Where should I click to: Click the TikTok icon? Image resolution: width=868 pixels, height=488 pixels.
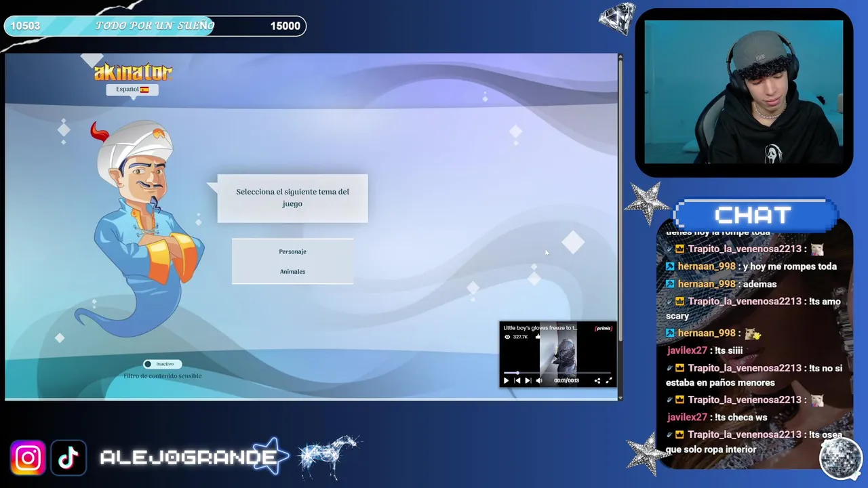(68, 458)
